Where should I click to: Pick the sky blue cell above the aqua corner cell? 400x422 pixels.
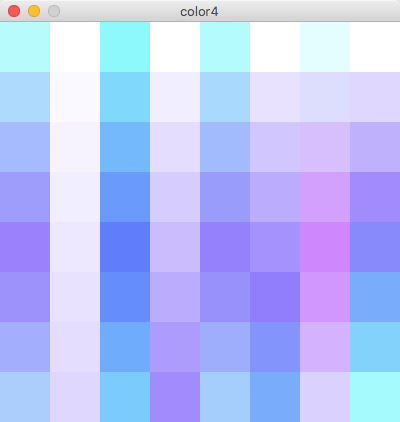pyautogui.click(x=375, y=347)
